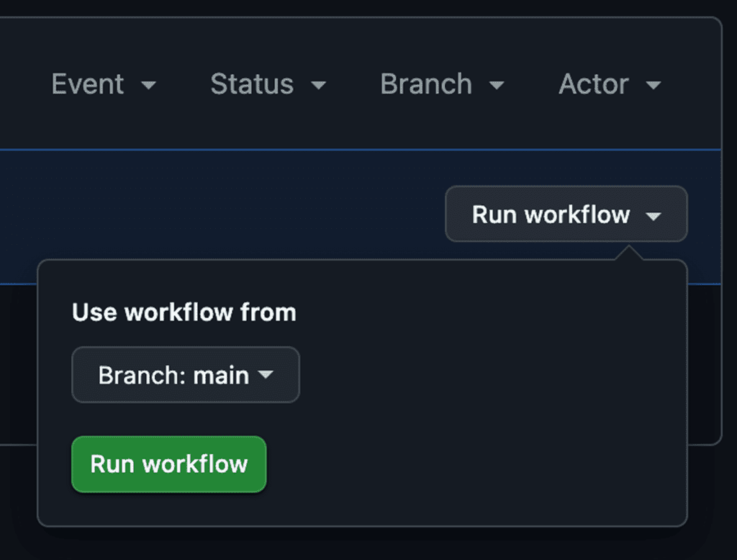Click the Use workflow from heading
This screenshot has width=737, height=560.
[x=184, y=312]
